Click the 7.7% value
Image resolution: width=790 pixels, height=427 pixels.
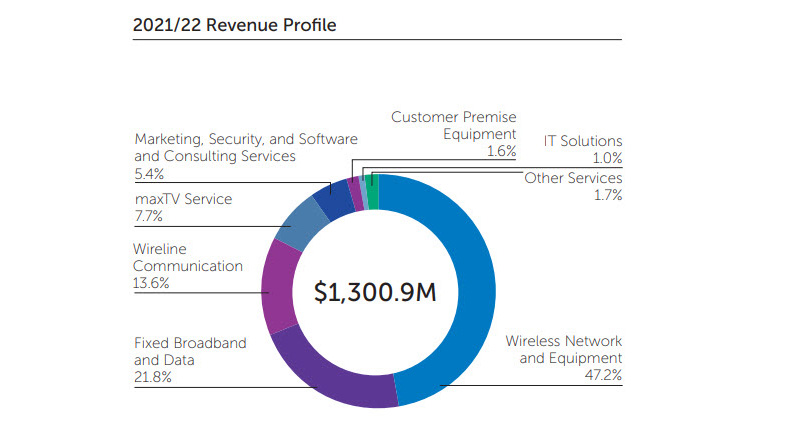(148, 217)
